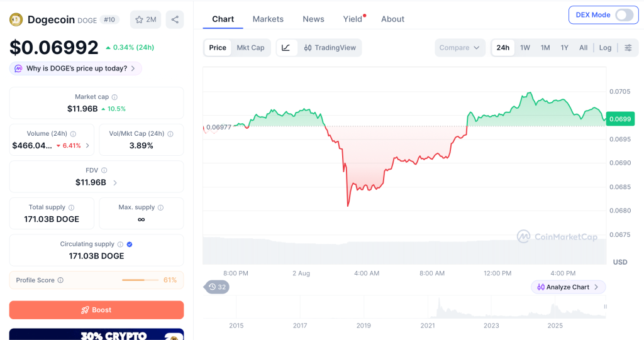This screenshot has width=644, height=340.
Task: Toggle the Log scale option
Action: tap(605, 48)
